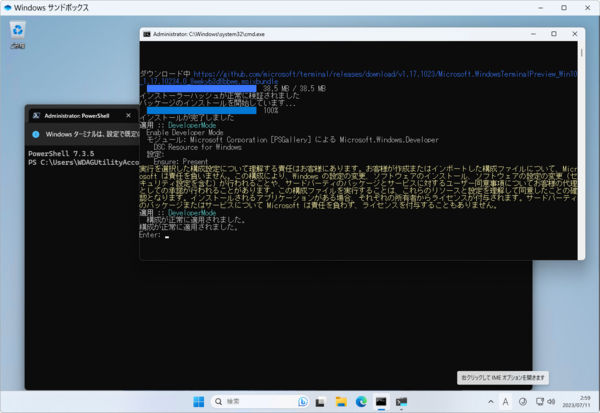
Task: Click 'DSC Resource for Windows' text
Action: [197, 147]
